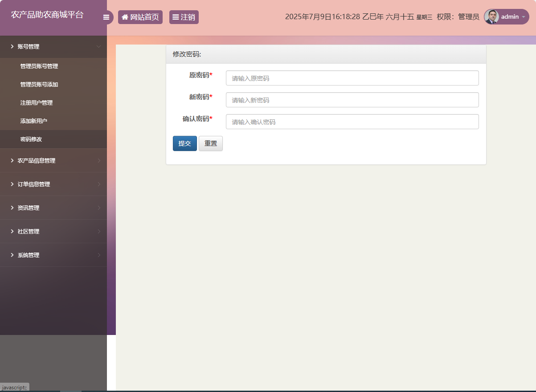Viewport: 536px width, 392px height.
Task: Click the 注销 logout button
Action: 184,17
